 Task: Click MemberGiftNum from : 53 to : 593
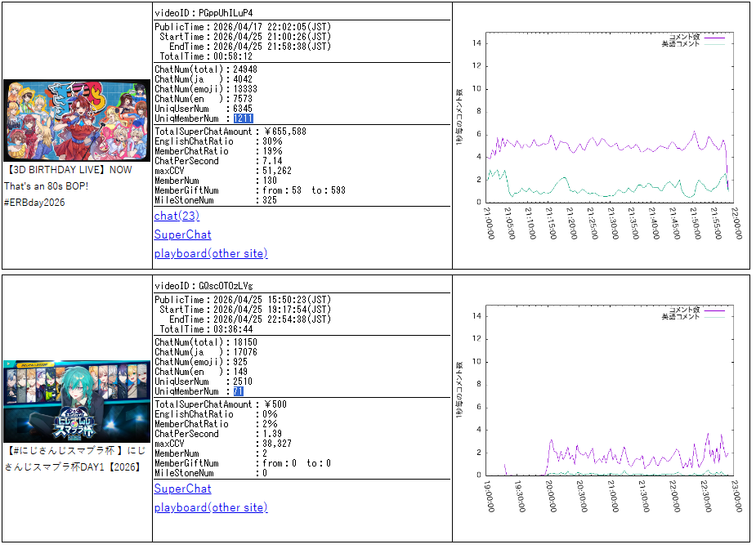point(304,191)
